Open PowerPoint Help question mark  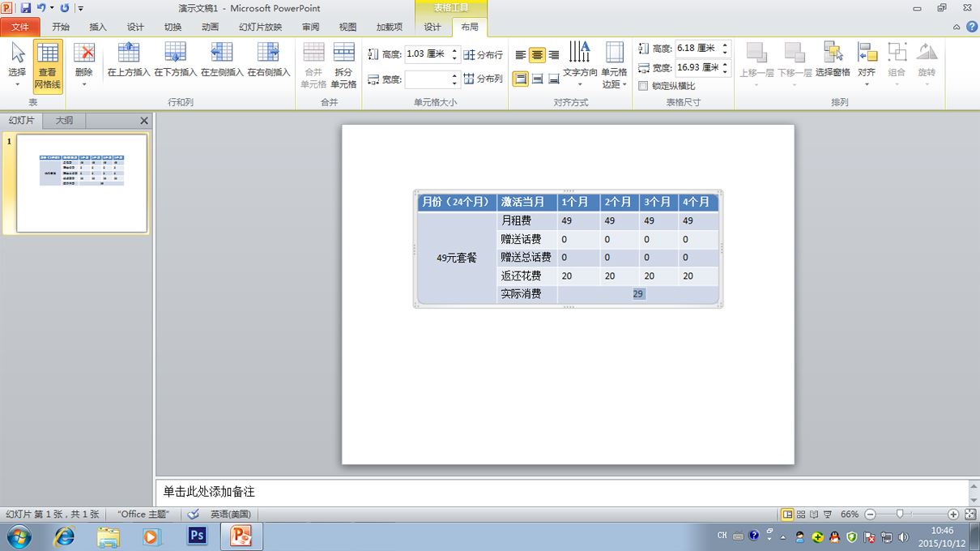pos(971,27)
